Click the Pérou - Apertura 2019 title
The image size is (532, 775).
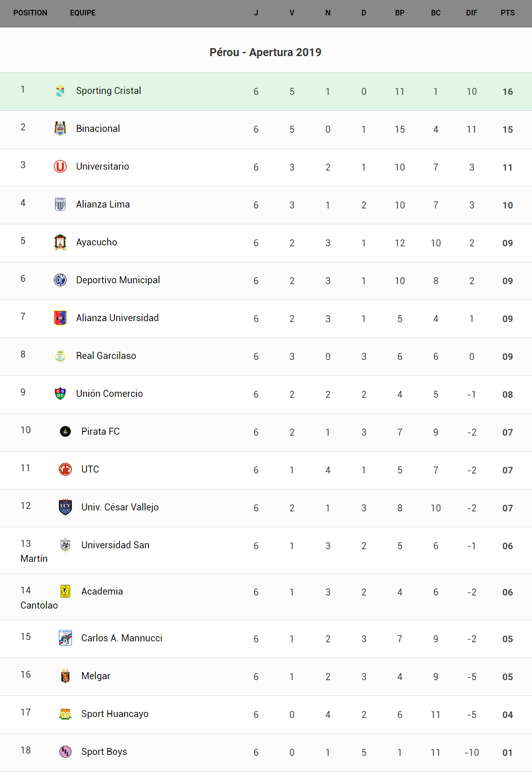[x=265, y=52]
